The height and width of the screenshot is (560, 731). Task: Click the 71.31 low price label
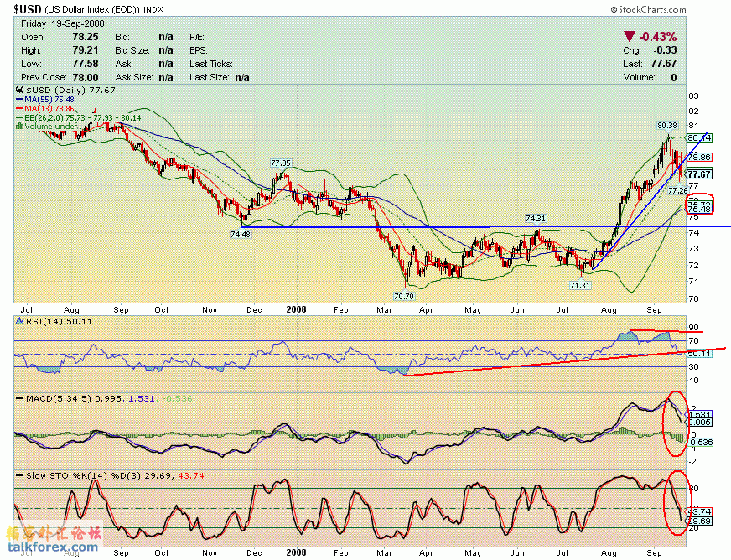(580, 285)
